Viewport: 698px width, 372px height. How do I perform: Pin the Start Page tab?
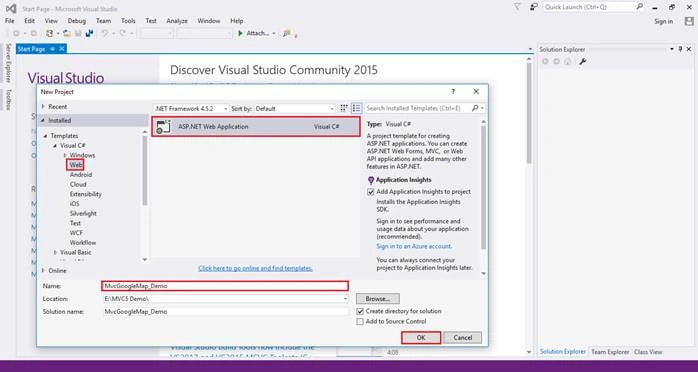[53, 49]
